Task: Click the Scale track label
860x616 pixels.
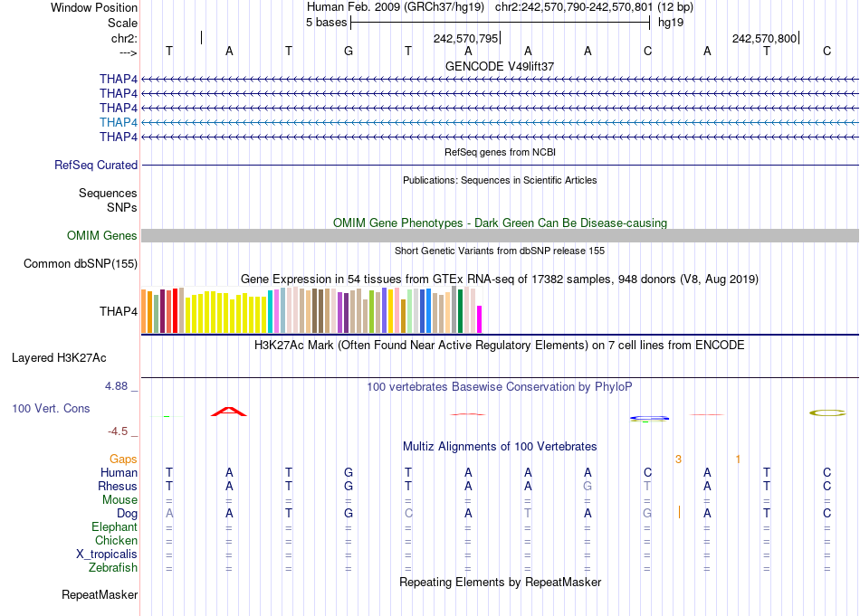Action: click(x=123, y=23)
